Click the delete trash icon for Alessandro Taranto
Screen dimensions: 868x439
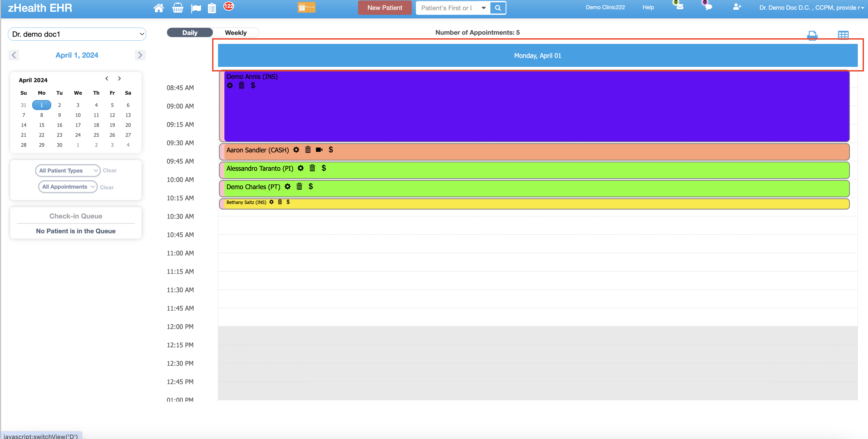click(312, 168)
